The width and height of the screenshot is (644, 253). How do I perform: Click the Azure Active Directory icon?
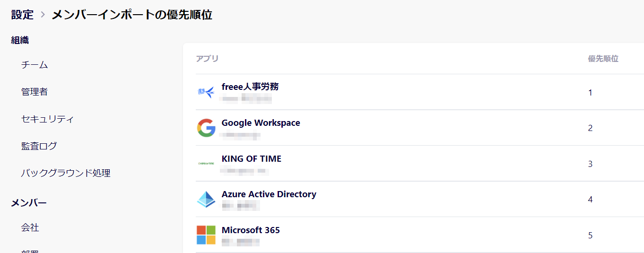(x=206, y=200)
